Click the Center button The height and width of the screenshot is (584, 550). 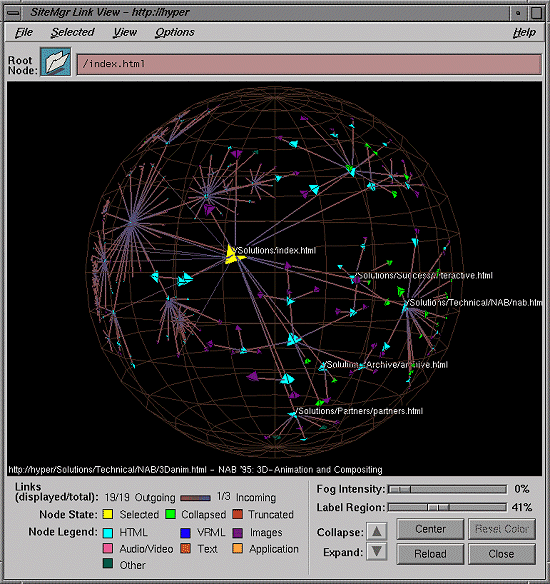pyautogui.click(x=430, y=529)
